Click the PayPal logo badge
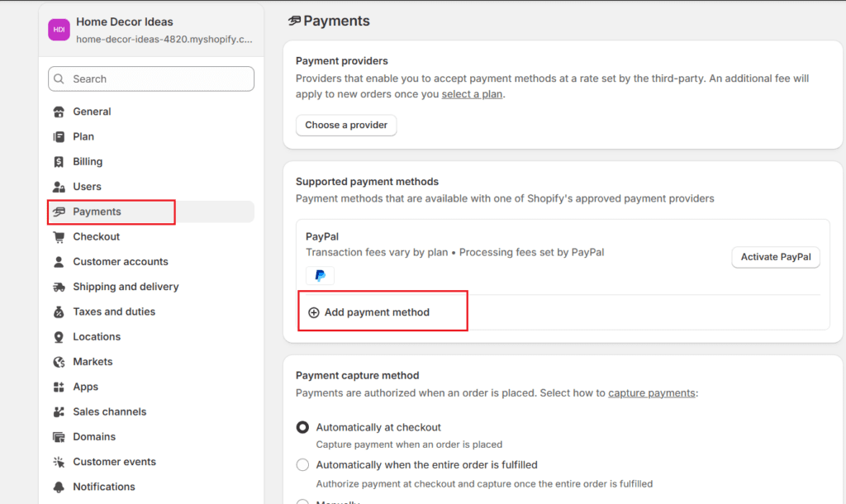Image resolution: width=846 pixels, height=504 pixels. pyautogui.click(x=320, y=276)
